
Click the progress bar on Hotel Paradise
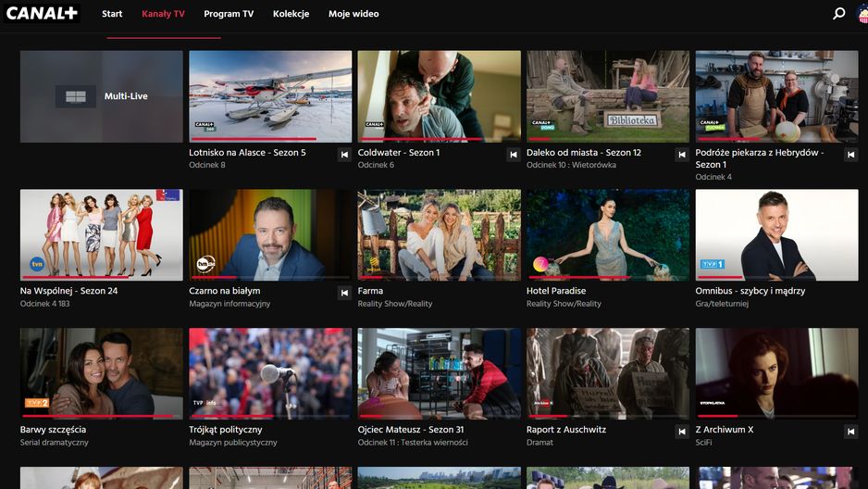coord(608,277)
